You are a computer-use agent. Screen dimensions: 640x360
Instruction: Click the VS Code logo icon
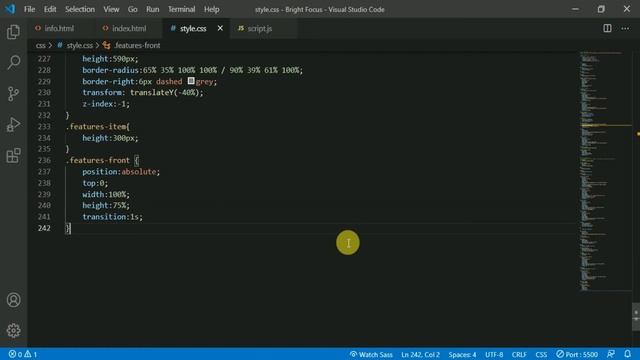pyautogui.click(x=10, y=9)
